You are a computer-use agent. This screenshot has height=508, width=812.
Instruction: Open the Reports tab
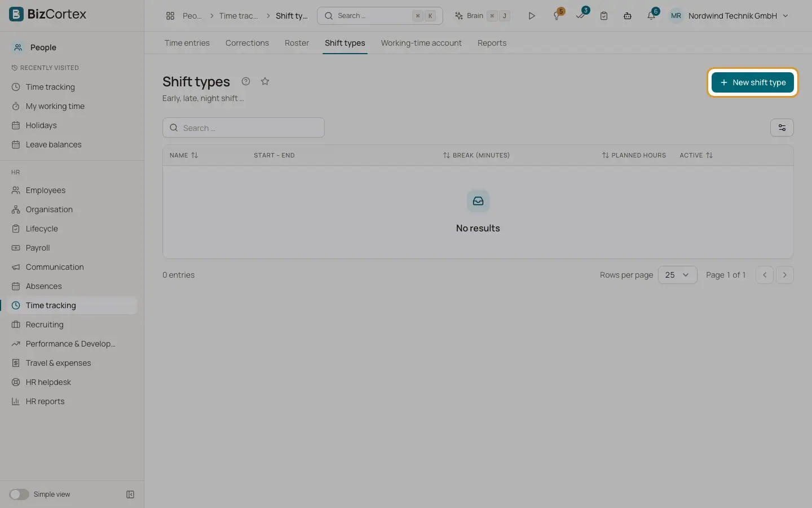click(x=492, y=43)
